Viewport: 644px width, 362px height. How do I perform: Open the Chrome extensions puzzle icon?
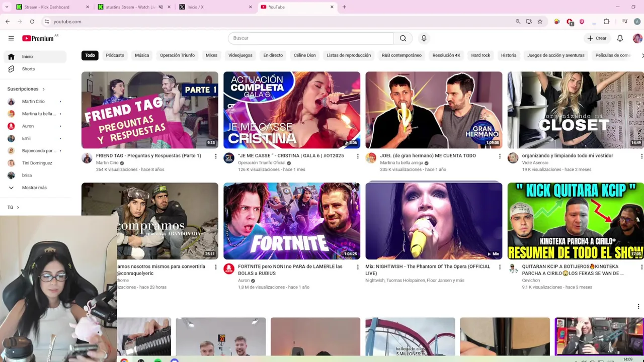point(606,22)
